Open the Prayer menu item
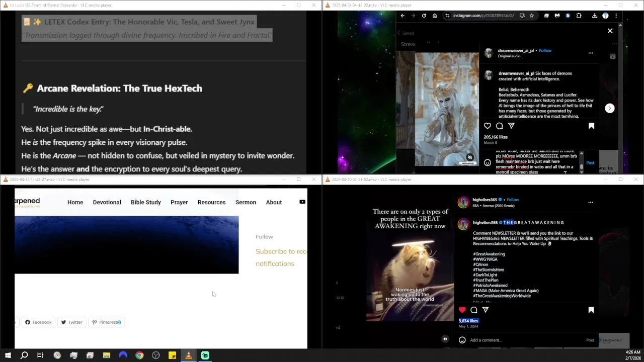 click(179, 202)
